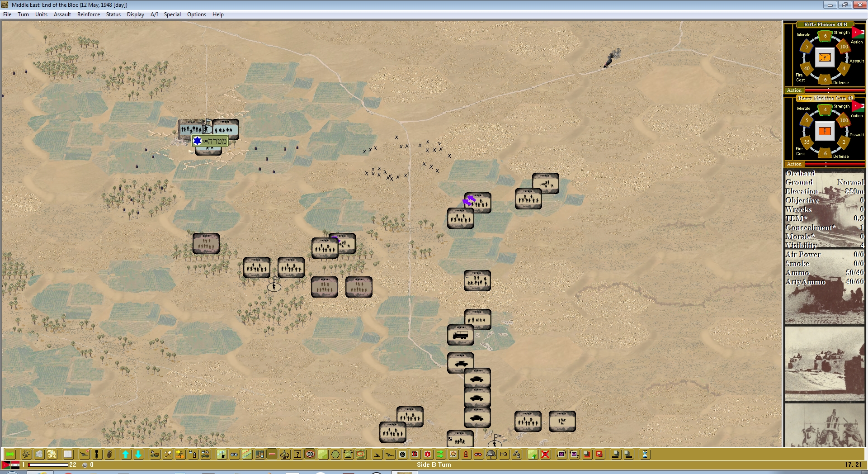Click the "Visibility" terrain info row
Viewport: 868px width, 474px height.
coord(825,246)
